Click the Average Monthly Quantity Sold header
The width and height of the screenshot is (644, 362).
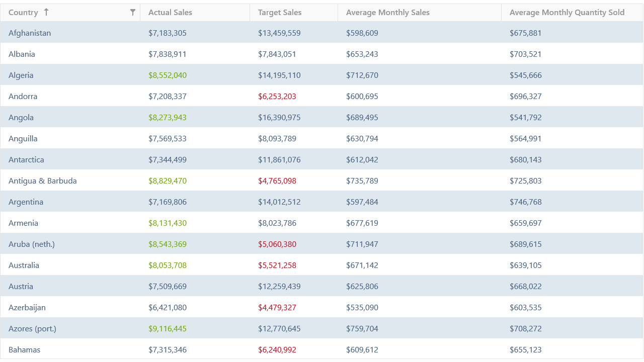click(567, 13)
